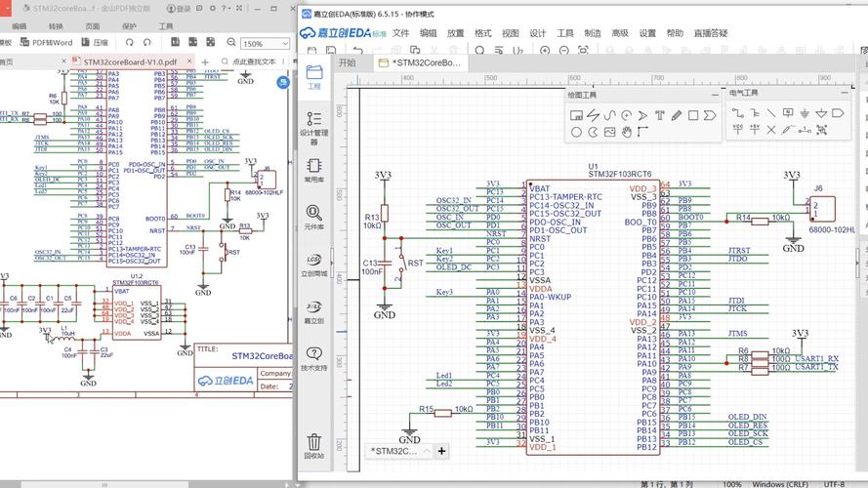The width and height of the screenshot is (868, 488).
Task: Select the Drag hand tool
Action: [x=626, y=132]
